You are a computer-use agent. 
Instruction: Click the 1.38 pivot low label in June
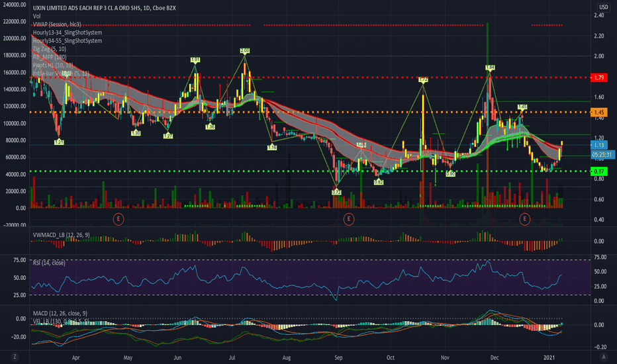[210, 126]
